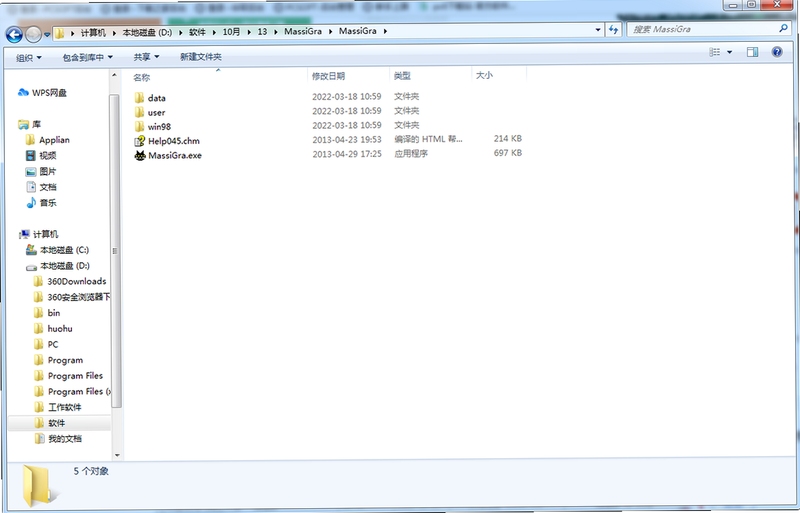Click the 计算机 breadcrumb in address bar

tap(93, 32)
